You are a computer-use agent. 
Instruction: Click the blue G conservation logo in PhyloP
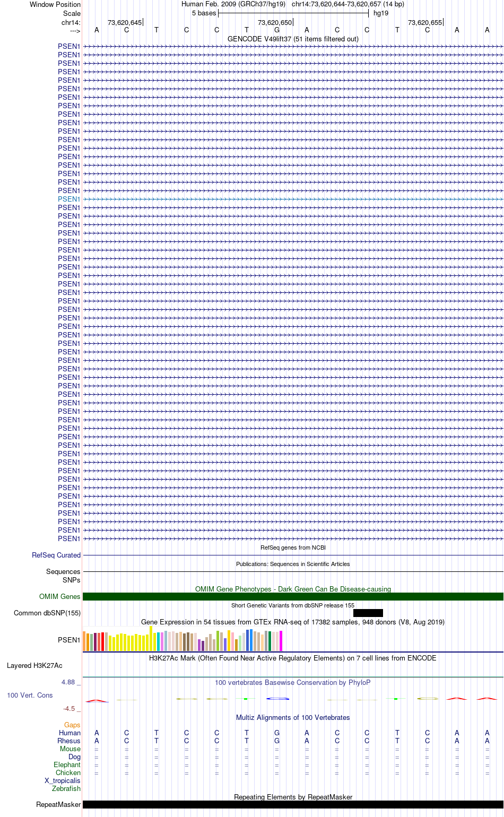tap(277, 699)
